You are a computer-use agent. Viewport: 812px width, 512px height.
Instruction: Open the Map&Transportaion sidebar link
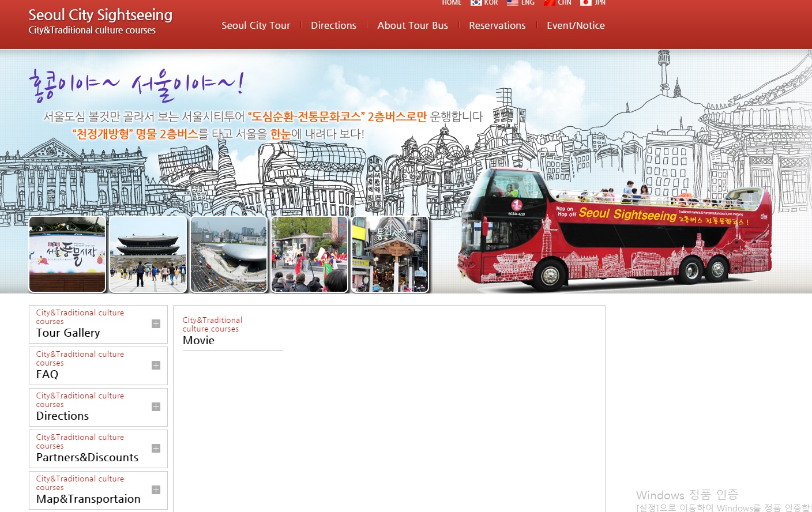[88, 499]
